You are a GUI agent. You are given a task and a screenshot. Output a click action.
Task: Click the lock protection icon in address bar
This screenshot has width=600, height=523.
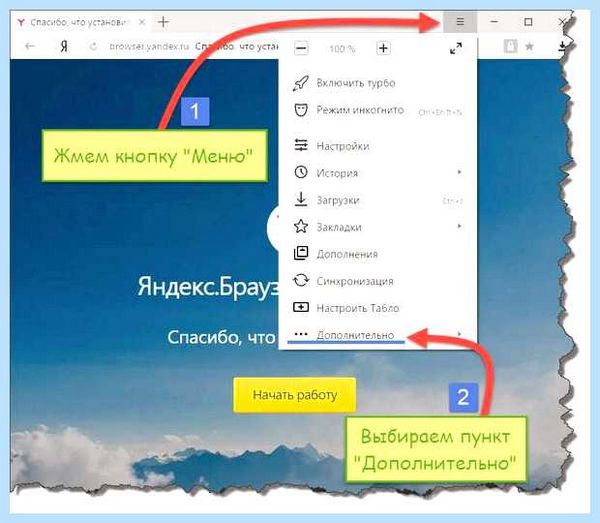coord(510,46)
